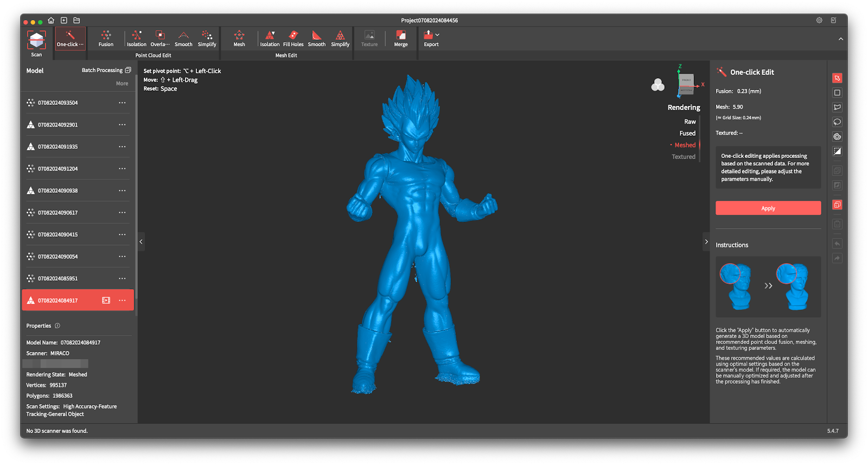Click Simplify in Point Cloud Edit
The width and height of the screenshot is (868, 465).
(207, 39)
